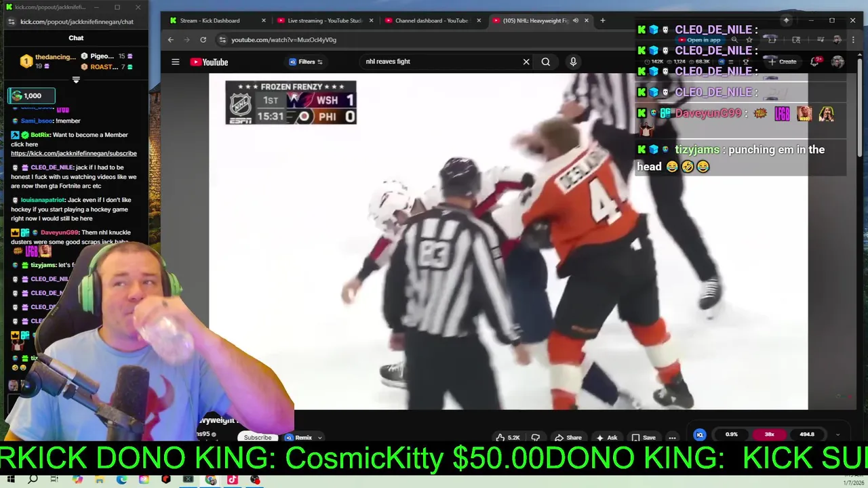Image resolution: width=868 pixels, height=488 pixels.
Task: Close the Stream - Kick Dashboard tab
Action: click(x=263, y=20)
